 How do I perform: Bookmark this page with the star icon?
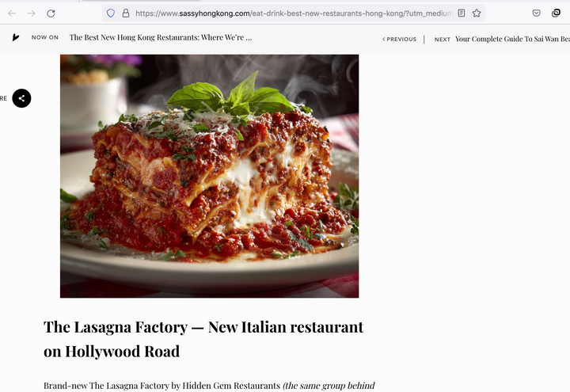[x=477, y=13]
